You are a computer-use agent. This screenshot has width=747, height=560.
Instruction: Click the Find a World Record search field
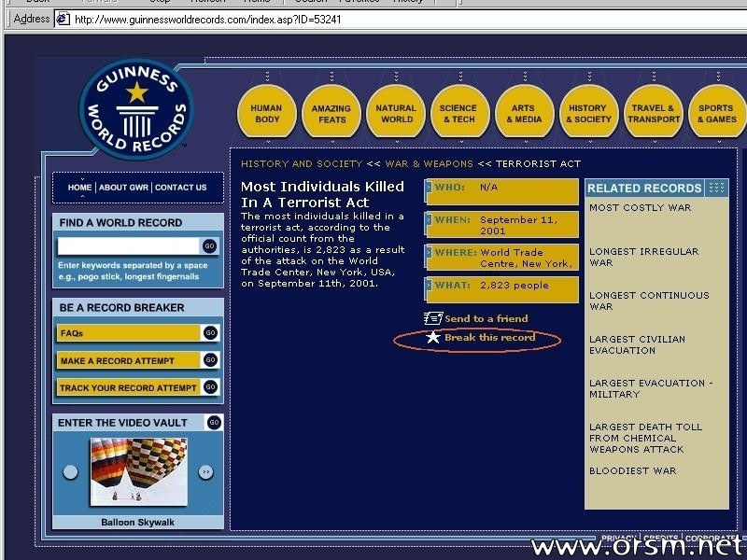tap(129, 245)
